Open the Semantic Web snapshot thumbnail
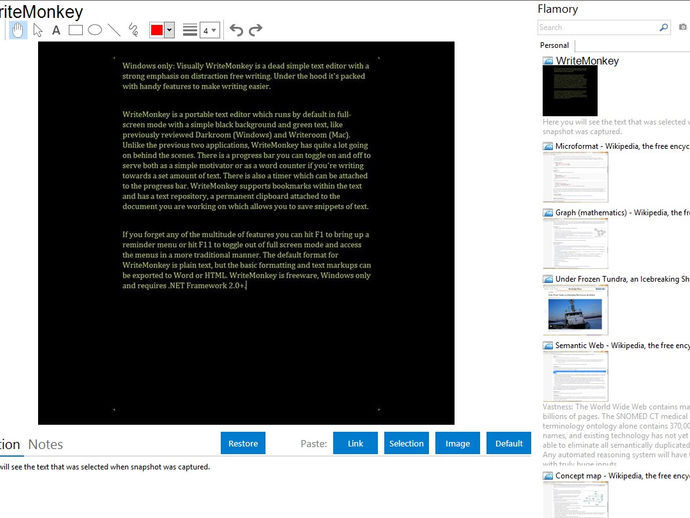690x518 pixels. point(576,376)
